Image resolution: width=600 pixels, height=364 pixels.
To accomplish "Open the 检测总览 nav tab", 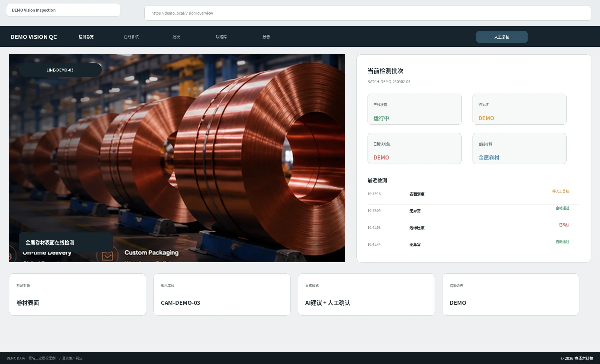I will (86, 37).
